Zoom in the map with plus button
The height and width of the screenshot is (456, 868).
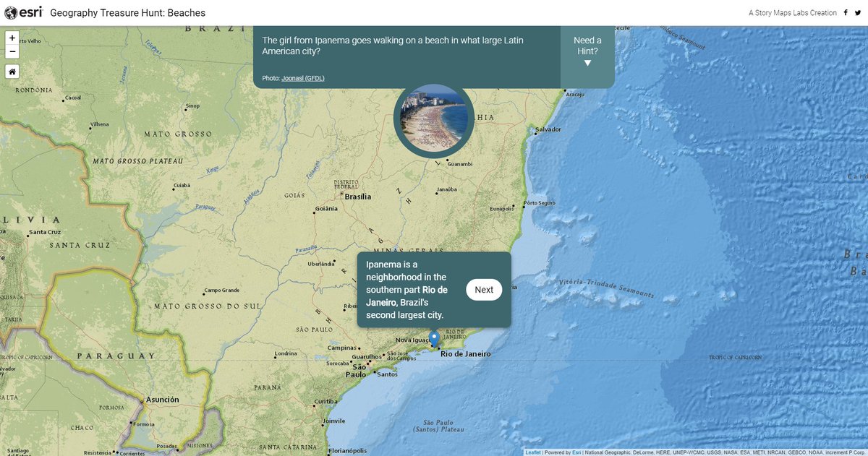point(12,38)
